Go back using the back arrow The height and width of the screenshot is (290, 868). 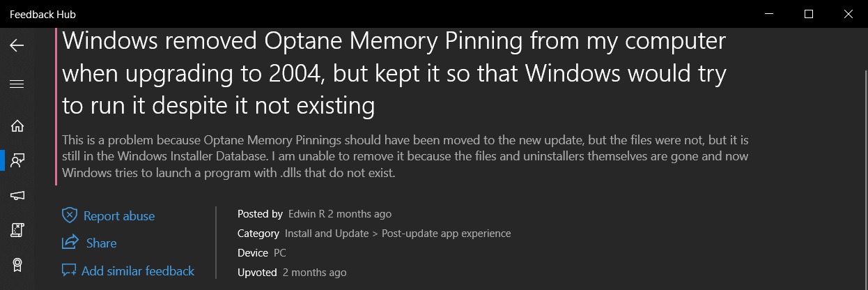click(17, 46)
